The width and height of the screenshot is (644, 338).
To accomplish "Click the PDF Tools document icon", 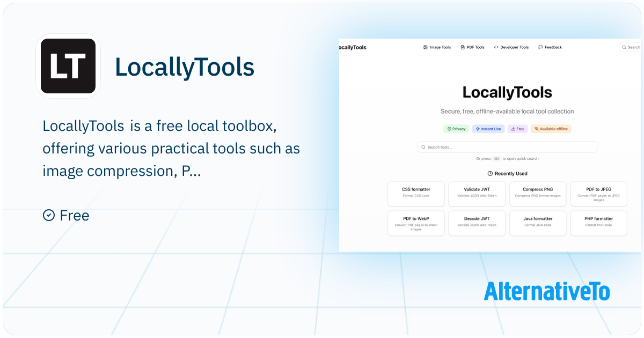I will [463, 47].
